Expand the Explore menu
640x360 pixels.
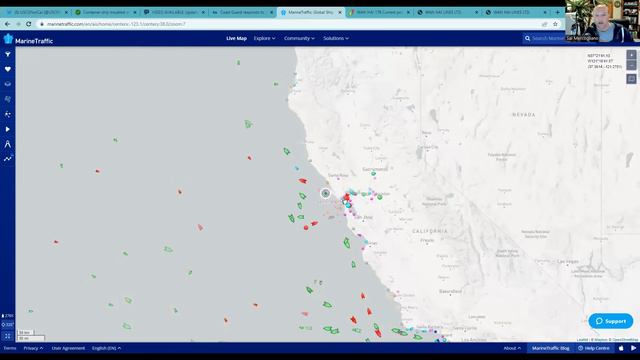pyautogui.click(x=264, y=38)
